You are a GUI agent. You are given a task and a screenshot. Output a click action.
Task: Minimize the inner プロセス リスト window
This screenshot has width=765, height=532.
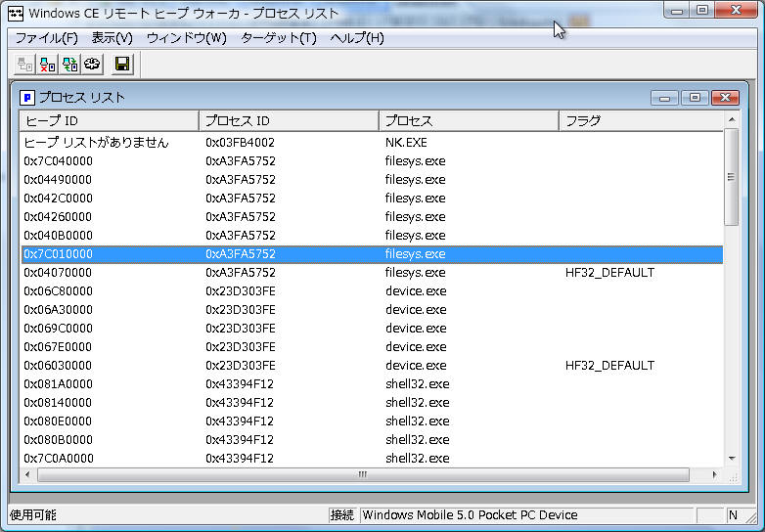664,98
